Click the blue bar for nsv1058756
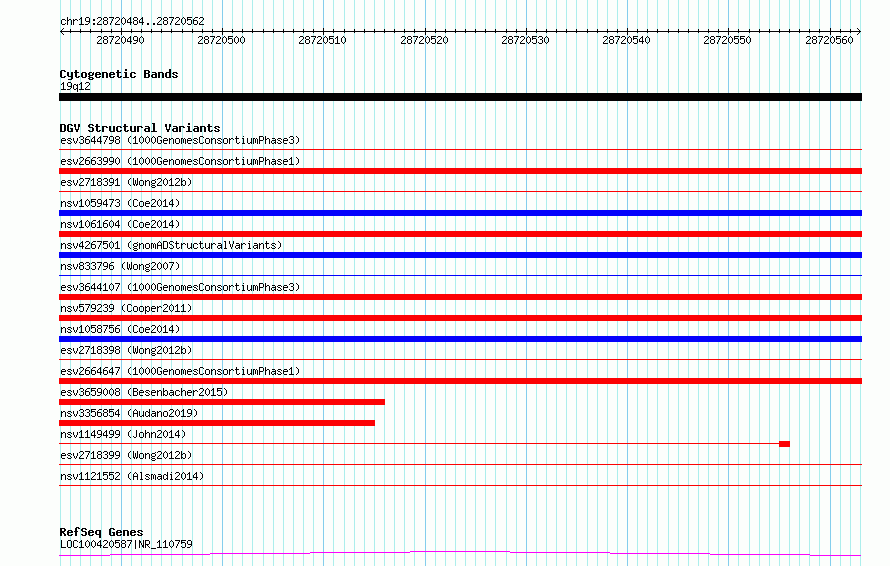 click(x=460, y=339)
